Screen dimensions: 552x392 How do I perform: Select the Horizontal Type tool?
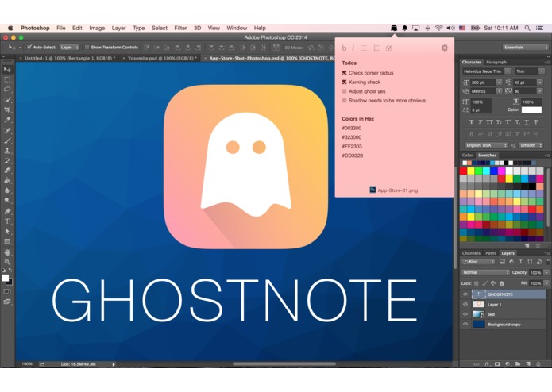click(7, 221)
